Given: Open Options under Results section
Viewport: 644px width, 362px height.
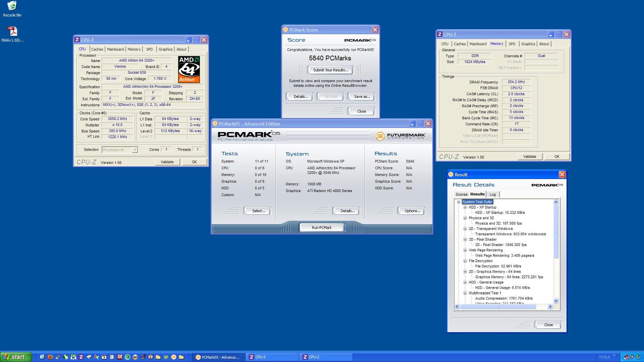Looking at the screenshot, I should pos(412,211).
